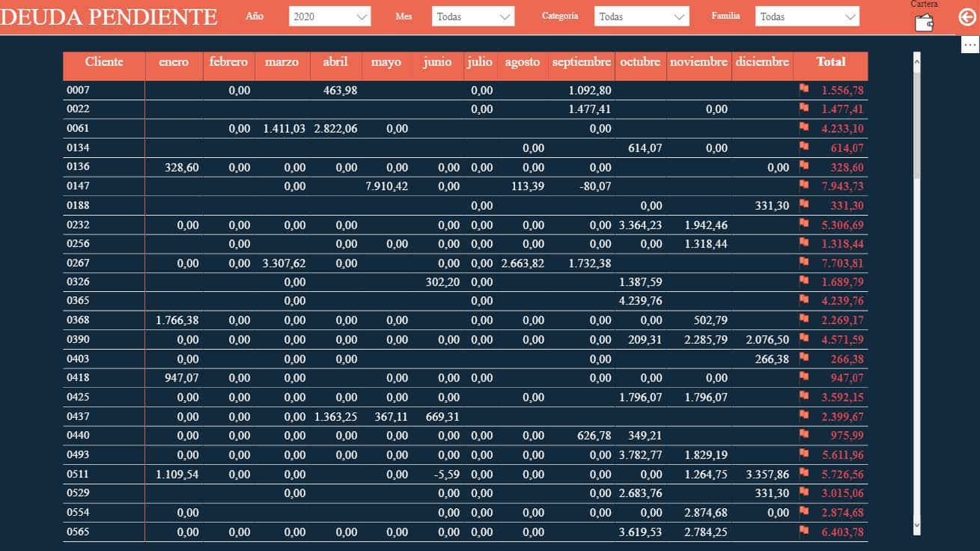980x551 pixels.
Task: Sort table by Total column header
Action: 830,62
